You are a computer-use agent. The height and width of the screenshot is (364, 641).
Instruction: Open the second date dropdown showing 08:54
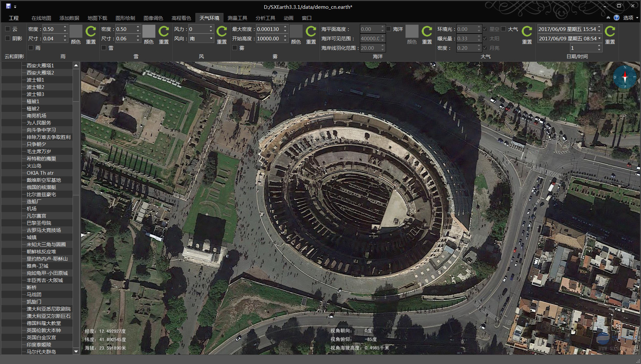click(599, 38)
